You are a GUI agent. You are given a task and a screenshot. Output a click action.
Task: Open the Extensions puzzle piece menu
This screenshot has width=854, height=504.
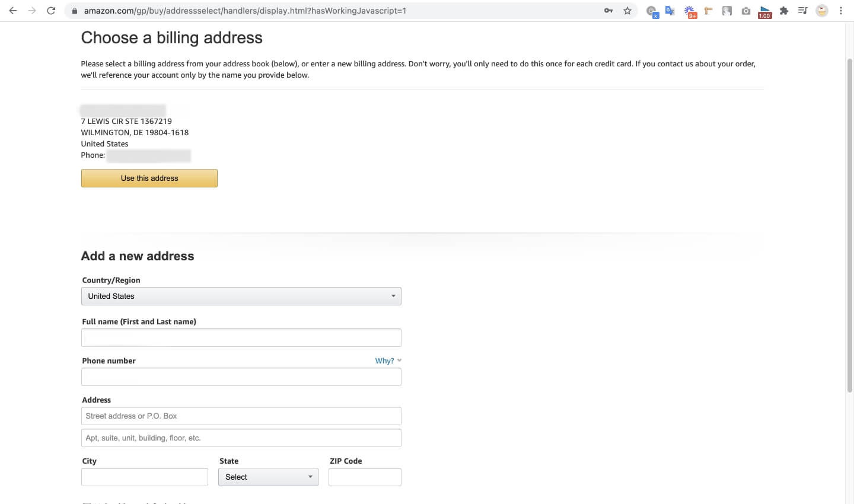784,11
